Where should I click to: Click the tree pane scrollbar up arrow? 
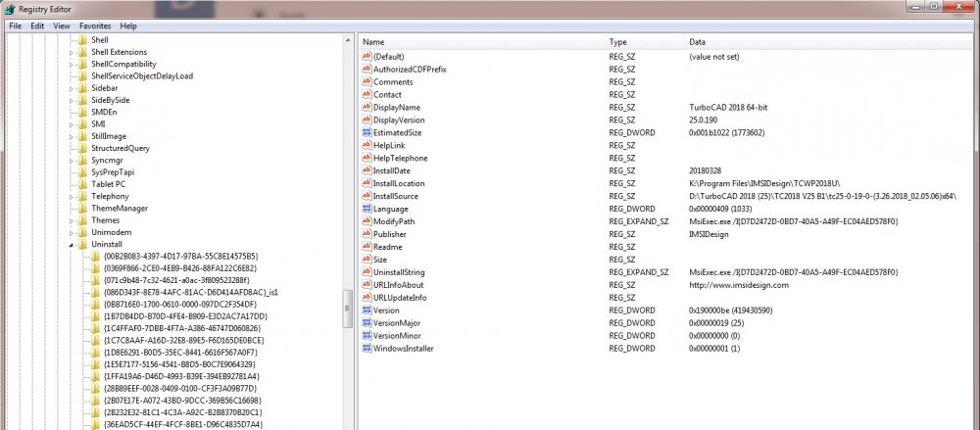pos(348,40)
